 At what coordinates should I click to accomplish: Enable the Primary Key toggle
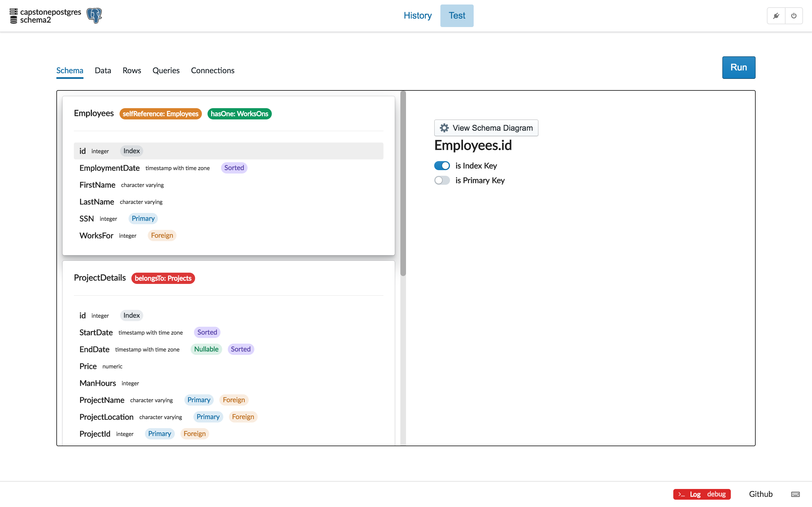(x=442, y=180)
